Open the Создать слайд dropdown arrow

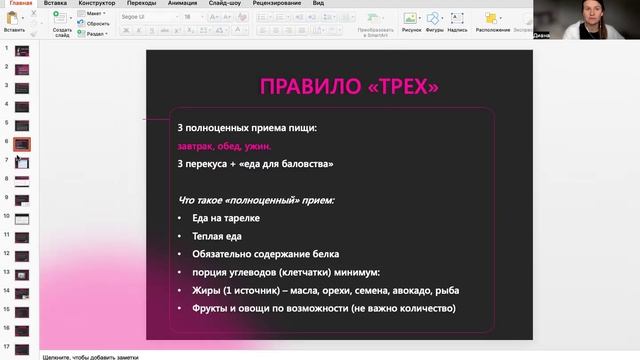click(71, 18)
